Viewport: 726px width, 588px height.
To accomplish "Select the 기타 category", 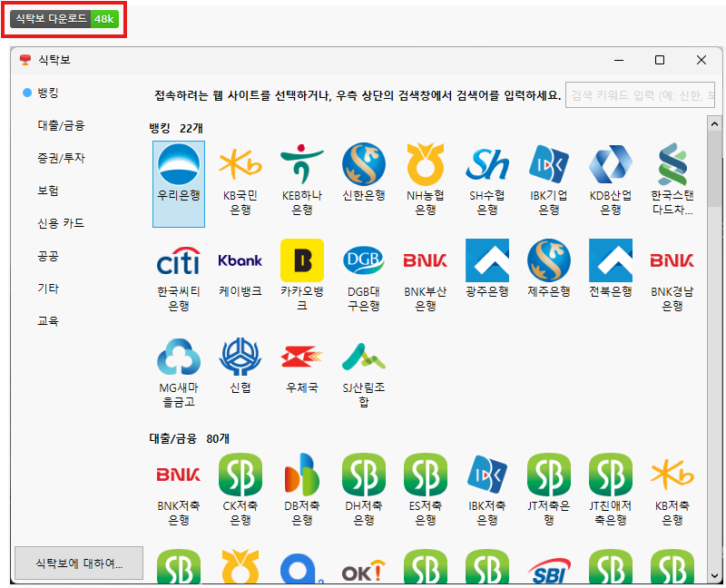I will [48, 288].
